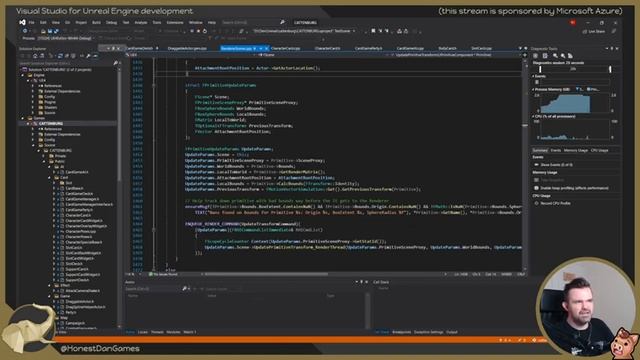Switch to the Locals tab
This screenshot has height=360, width=640.
[x=142, y=332]
